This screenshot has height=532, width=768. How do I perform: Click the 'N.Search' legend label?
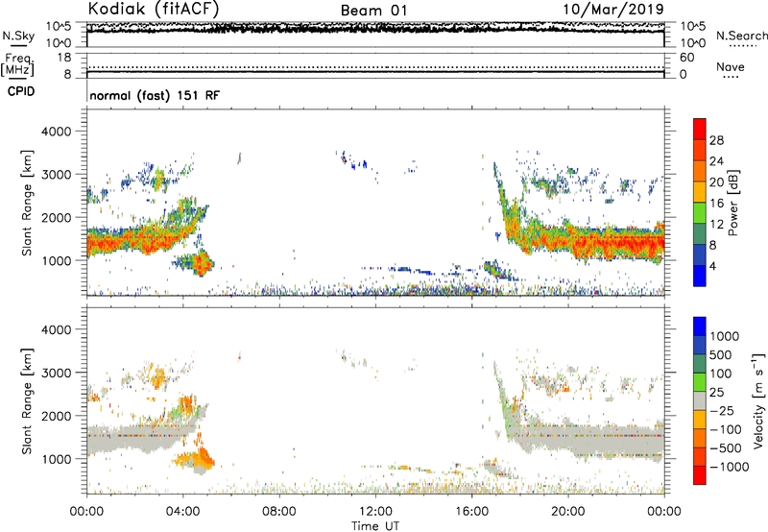(x=741, y=36)
